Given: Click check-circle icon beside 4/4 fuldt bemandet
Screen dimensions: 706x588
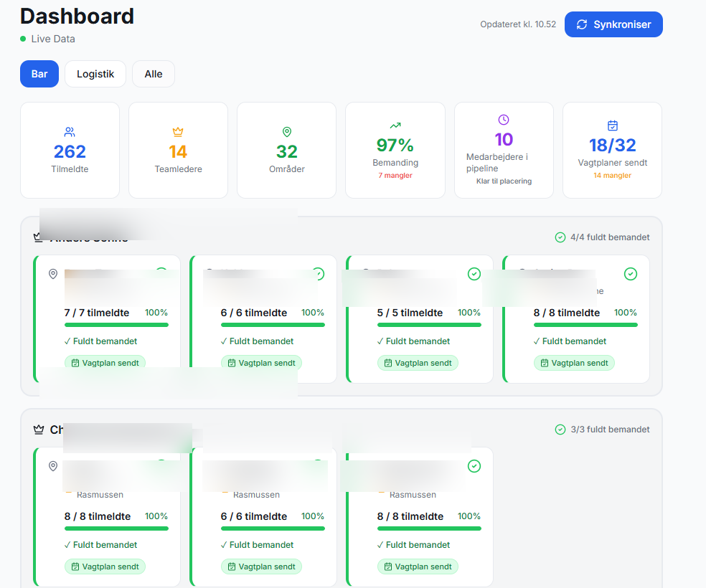Looking at the screenshot, I should [x=560, y=237].
